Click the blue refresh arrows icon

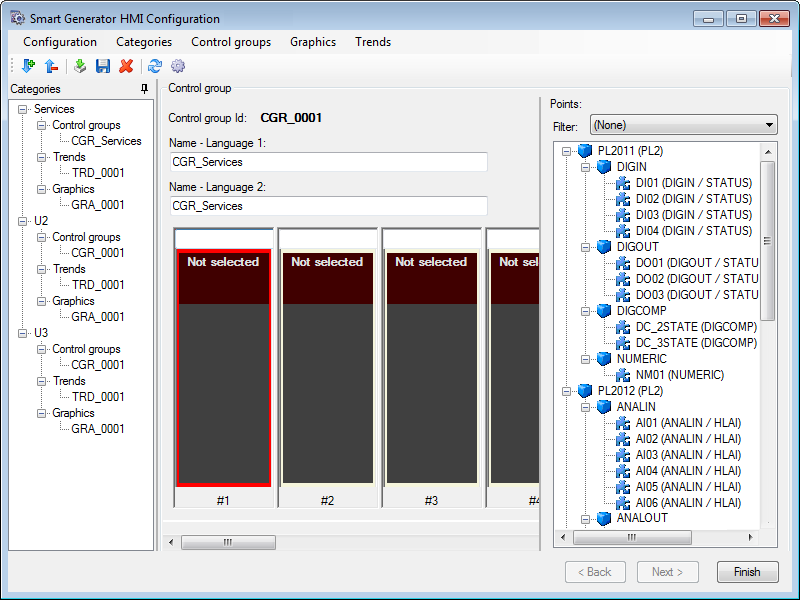pos(154,66)
